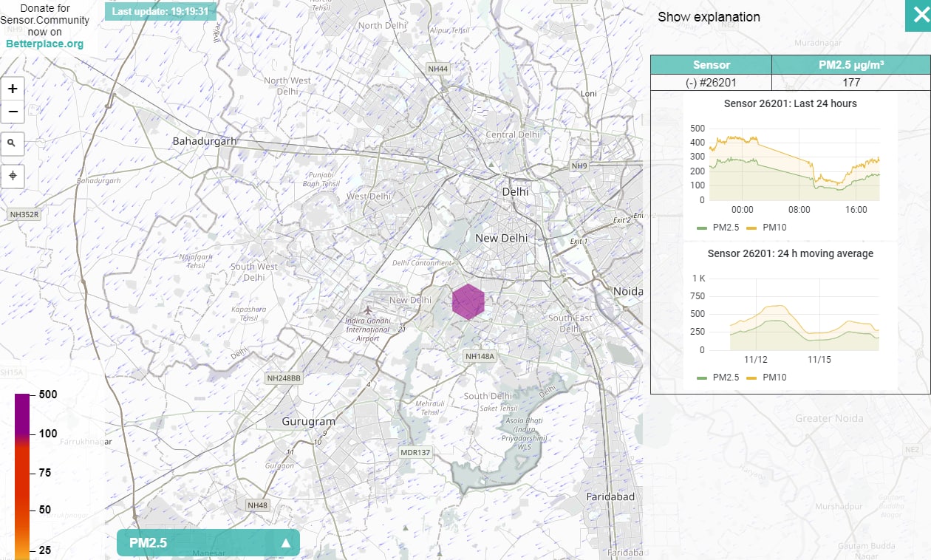Viewport: 931px width, 560px height.
Task: Zoom out the map with minus button
Action: pyautogui.click(x=13, y=112)
